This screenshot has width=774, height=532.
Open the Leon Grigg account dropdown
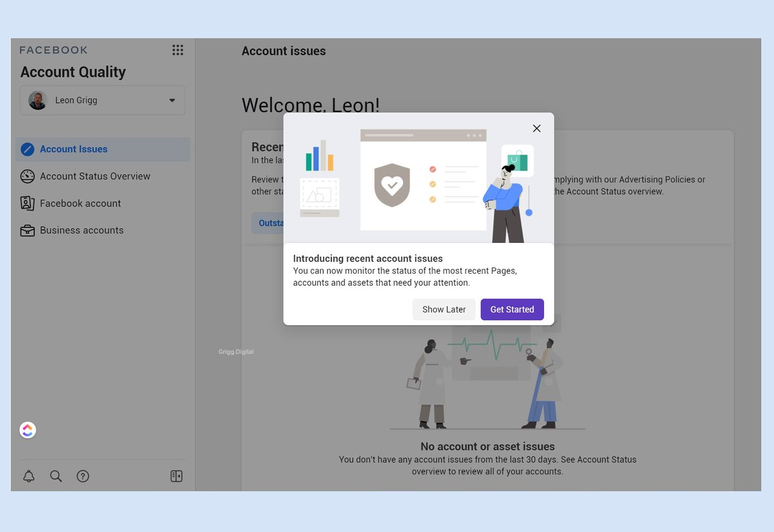coord(102,100)
